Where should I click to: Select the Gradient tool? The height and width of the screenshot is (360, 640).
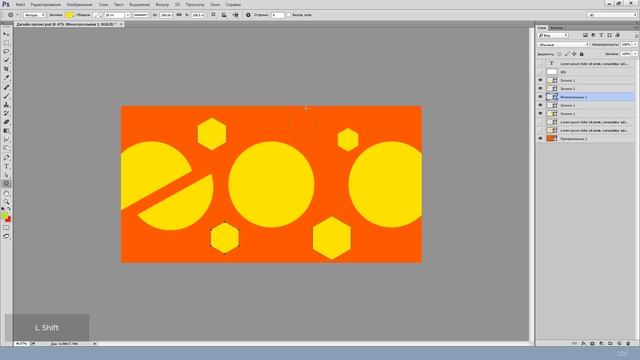6,131
